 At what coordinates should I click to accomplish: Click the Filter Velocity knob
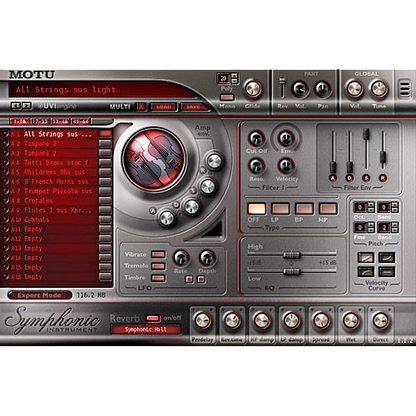point(286,166)
